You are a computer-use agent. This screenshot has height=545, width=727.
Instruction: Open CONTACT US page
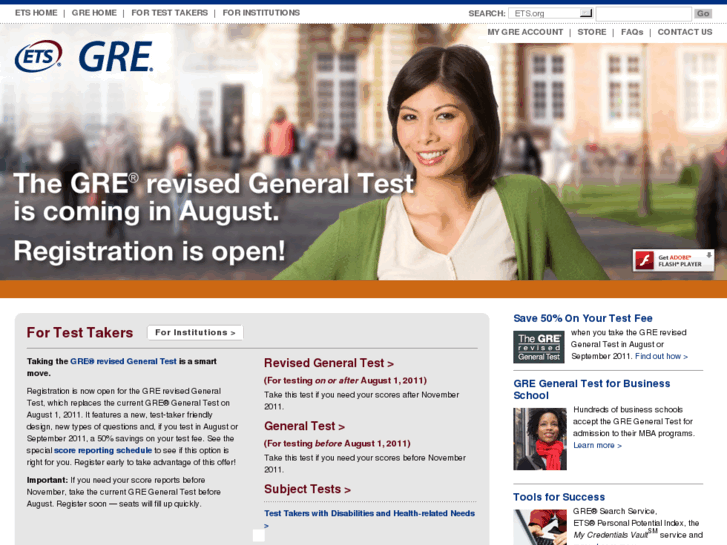coord(685,32)
